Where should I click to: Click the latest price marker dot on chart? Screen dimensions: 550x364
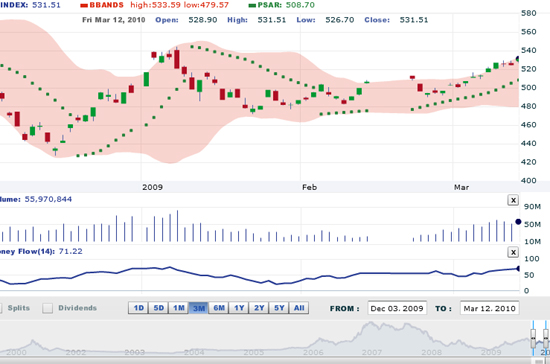click(x=518, y=59)
